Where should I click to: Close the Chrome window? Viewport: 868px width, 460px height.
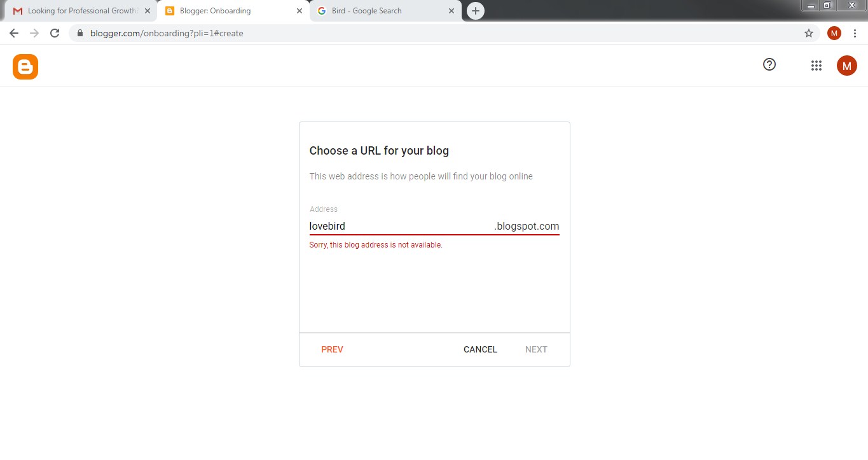click(x=851, y=5)
